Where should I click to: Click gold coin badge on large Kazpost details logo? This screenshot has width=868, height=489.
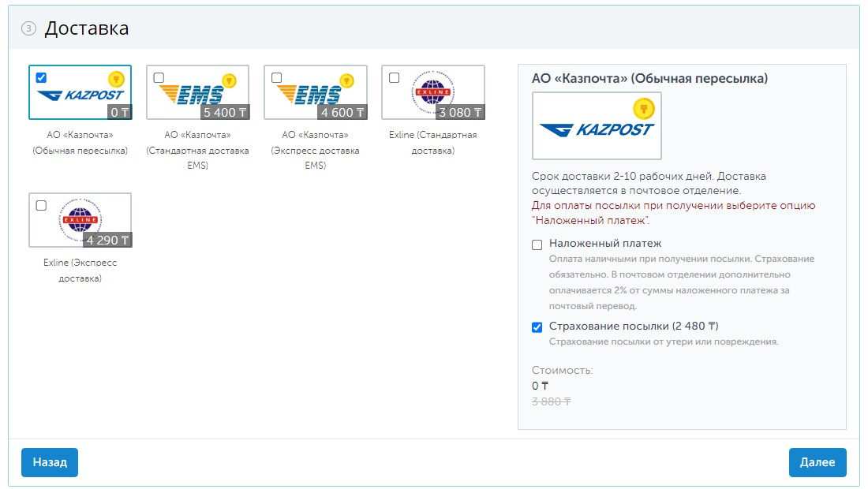pyautogui.click(x=643, y=109)
